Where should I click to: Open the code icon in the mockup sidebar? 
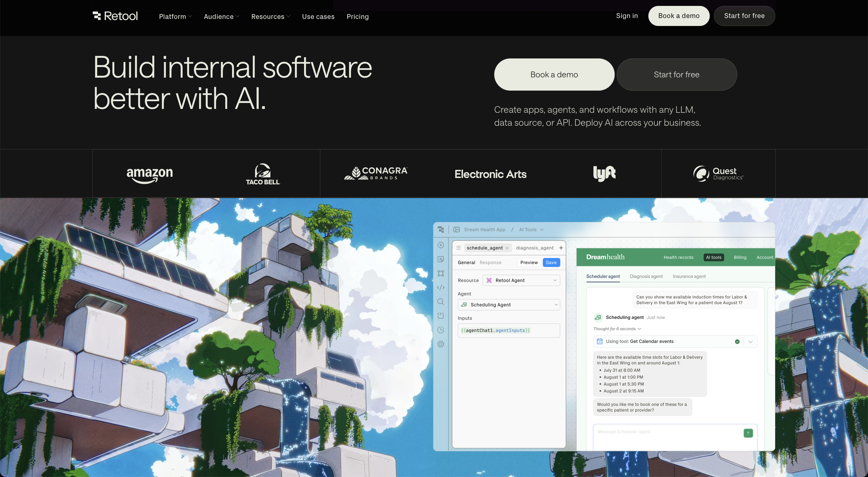pos(441,288)
